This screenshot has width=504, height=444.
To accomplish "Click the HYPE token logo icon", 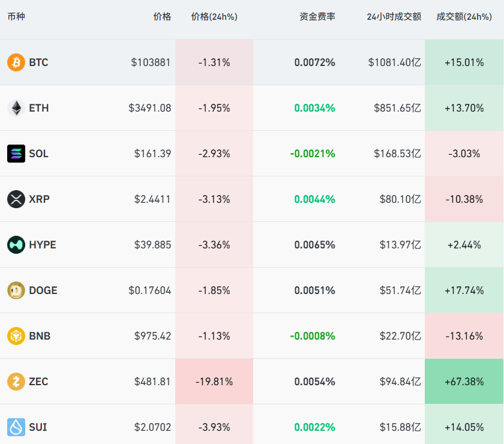I will [16, 245].
